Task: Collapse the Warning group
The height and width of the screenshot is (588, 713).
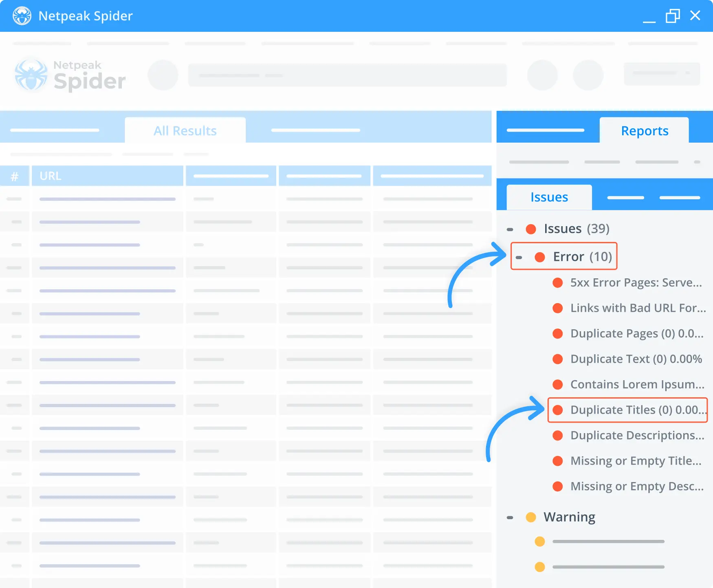Action: 510,518
